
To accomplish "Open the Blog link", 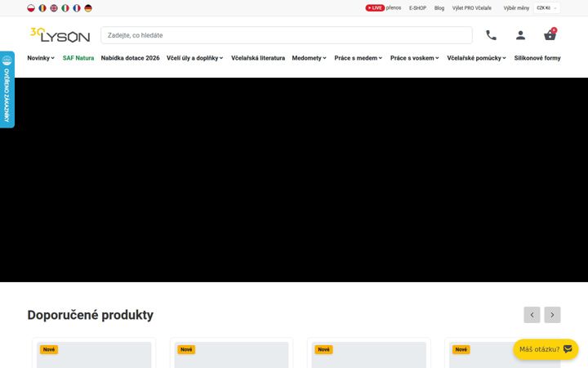I will (439, 8).
